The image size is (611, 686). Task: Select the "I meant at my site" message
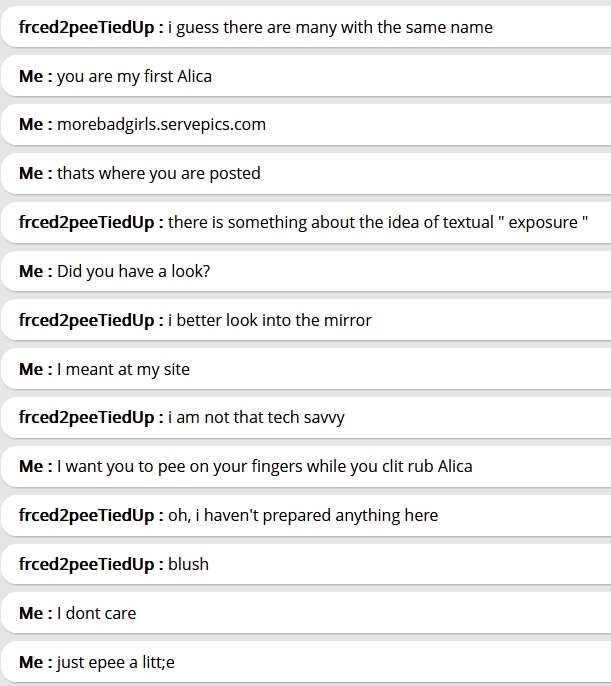pos(123,370)
